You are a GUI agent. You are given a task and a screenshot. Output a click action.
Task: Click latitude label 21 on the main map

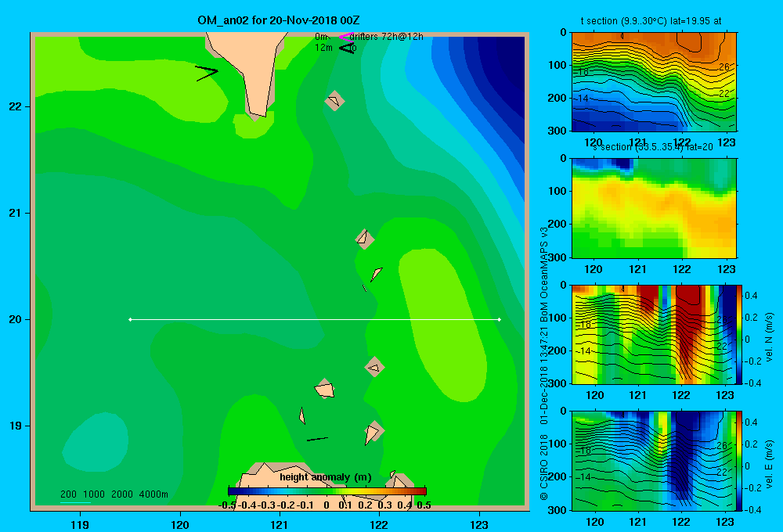point(16,213)
